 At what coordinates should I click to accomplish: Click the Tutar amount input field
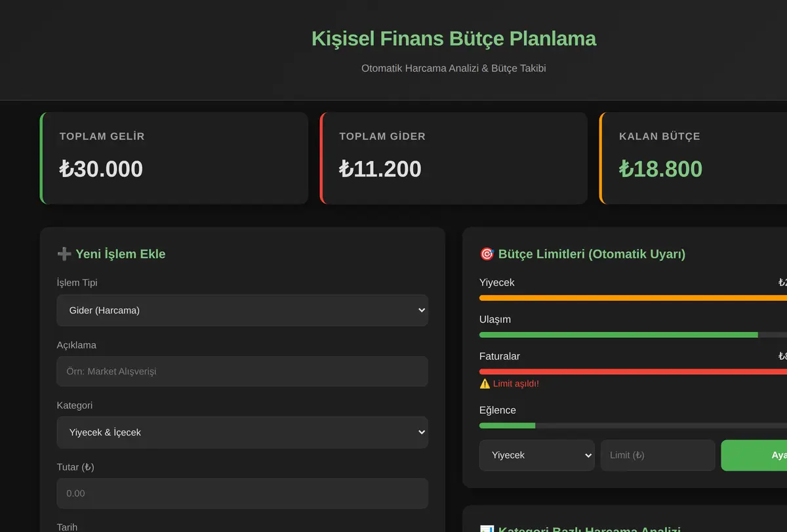tap(243, 493)
